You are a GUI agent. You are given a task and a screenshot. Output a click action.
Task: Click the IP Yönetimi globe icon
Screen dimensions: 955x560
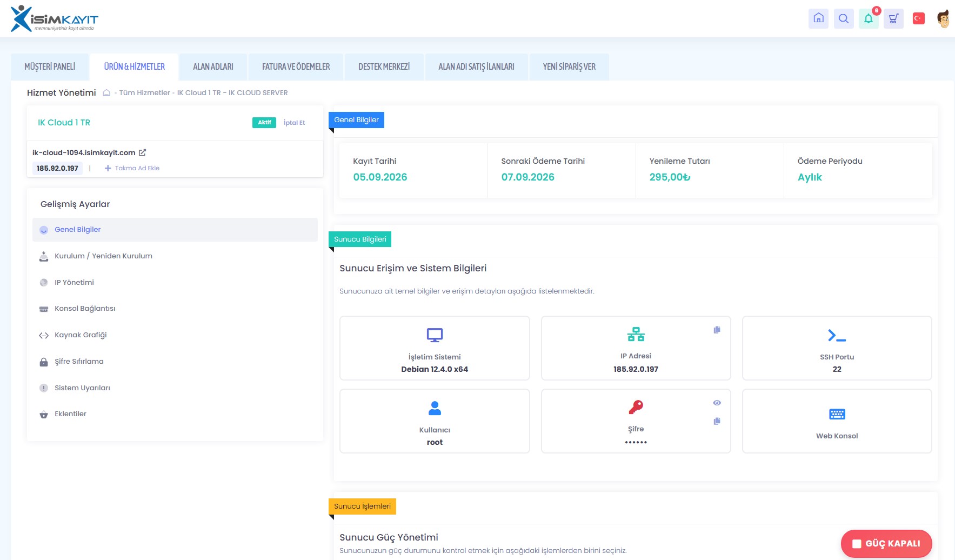click(44, 282)
